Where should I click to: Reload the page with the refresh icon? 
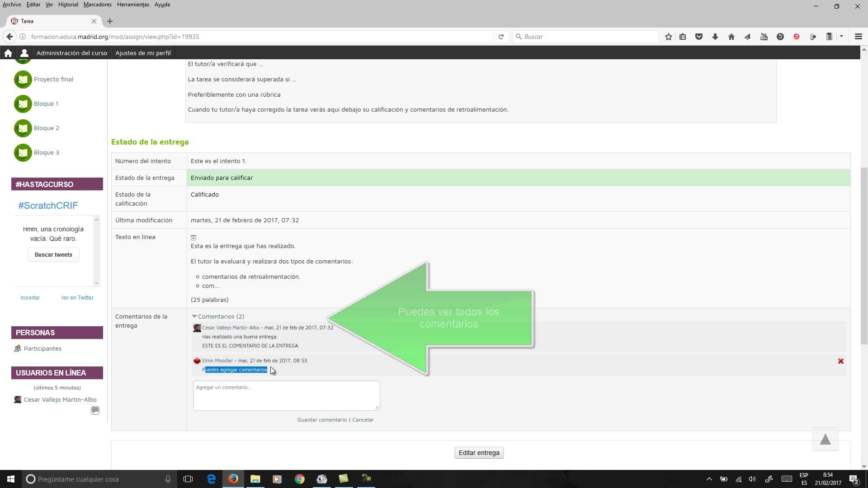(x=501, y=37)
